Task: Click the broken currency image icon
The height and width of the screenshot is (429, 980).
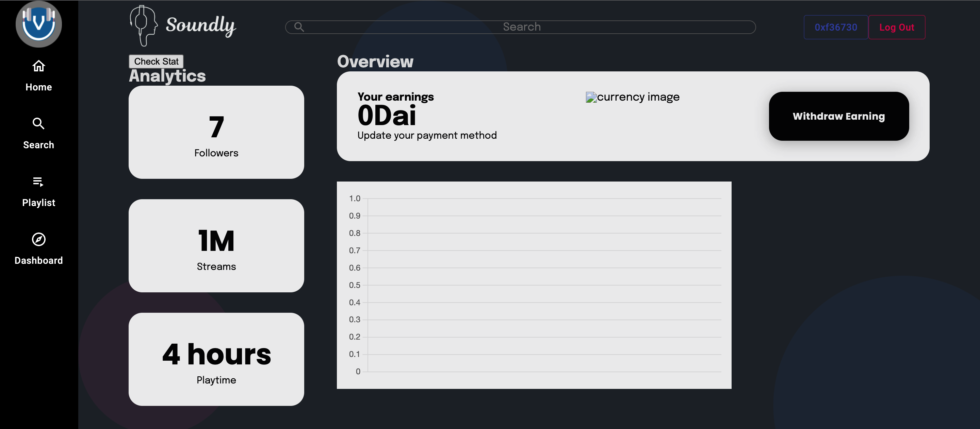Action: point(591,97)
